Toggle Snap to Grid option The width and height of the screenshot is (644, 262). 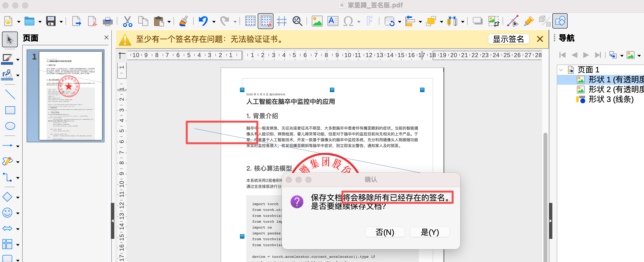(266, 21)
